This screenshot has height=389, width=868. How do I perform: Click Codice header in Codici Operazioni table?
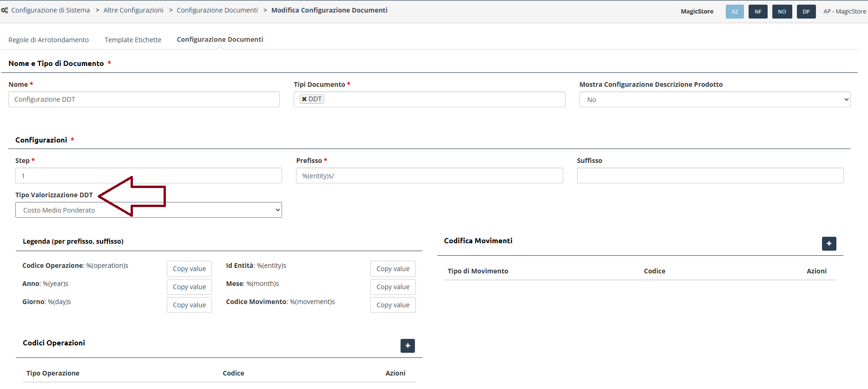(x=233, y=373)
